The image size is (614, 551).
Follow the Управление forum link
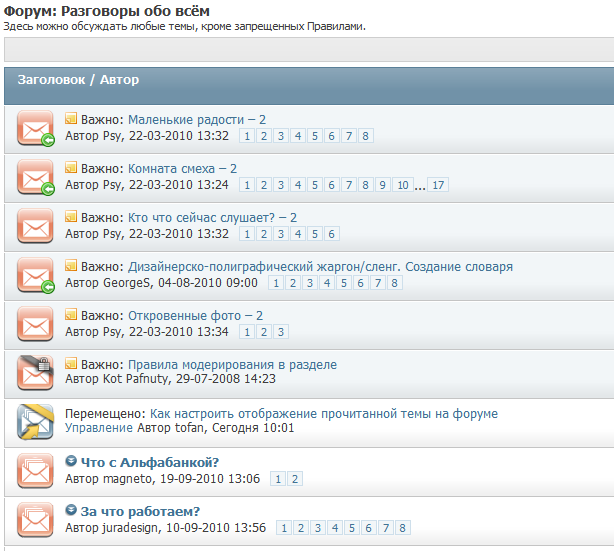(99, 427)
